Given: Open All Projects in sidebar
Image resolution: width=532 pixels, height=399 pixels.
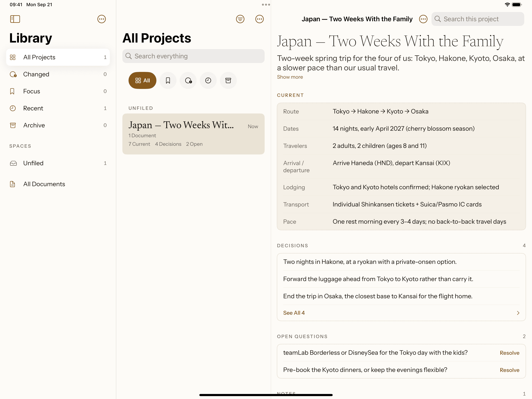Looking at the screenshot, I should tap(58, 57).
